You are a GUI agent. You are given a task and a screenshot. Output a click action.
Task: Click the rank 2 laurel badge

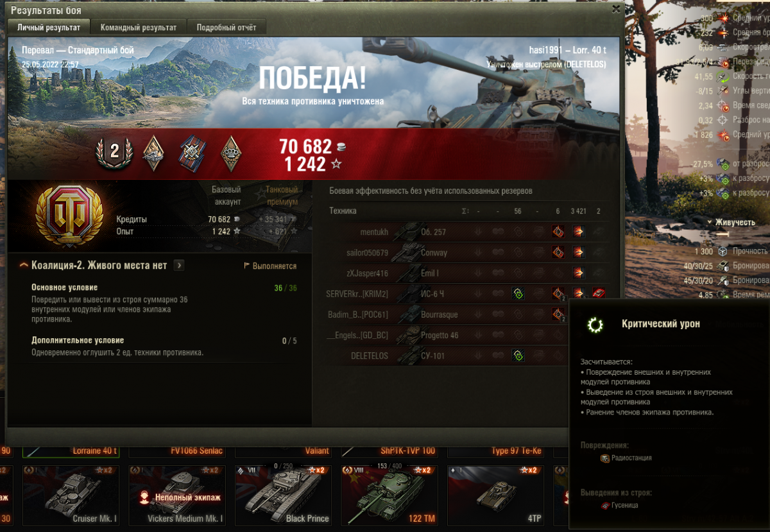point(114,151)
